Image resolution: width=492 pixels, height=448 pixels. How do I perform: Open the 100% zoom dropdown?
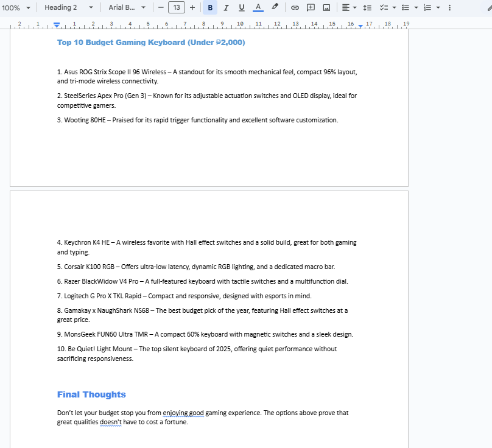(x=16, y=7)
